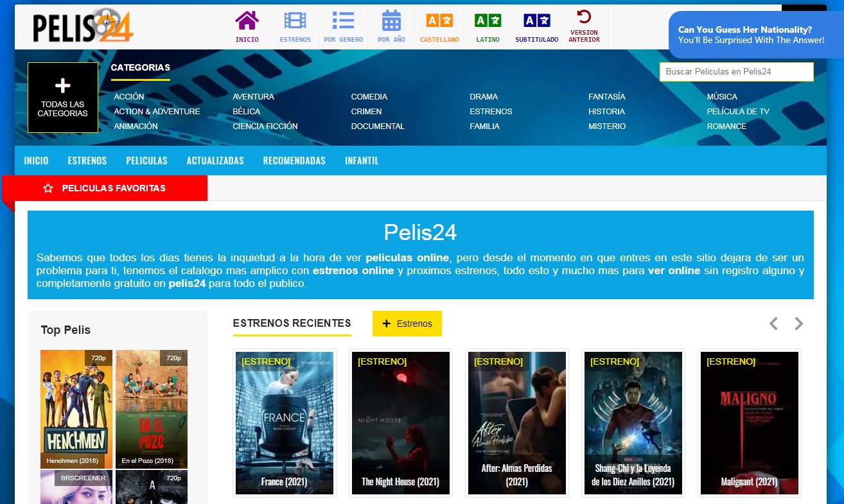Open the Infantil menu tab
Image resolution: width=844 pixels, height=504 pixels.
pos(362,161)
